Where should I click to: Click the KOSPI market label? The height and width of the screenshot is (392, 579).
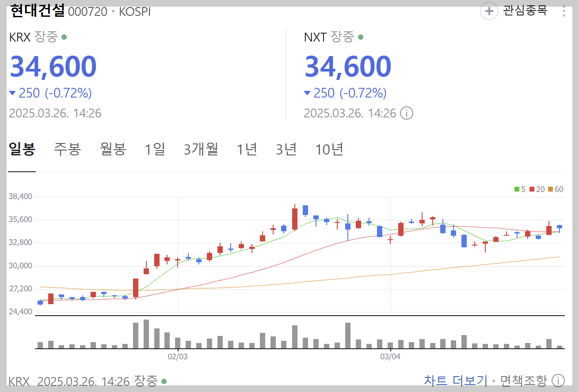(x=135, y=11)
